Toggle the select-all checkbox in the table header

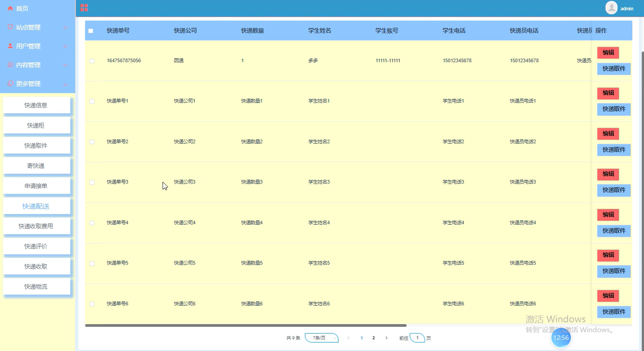point(91,30)
